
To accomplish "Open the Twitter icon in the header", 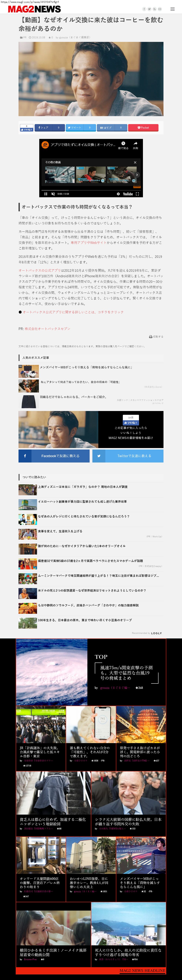I will (149, 9).
